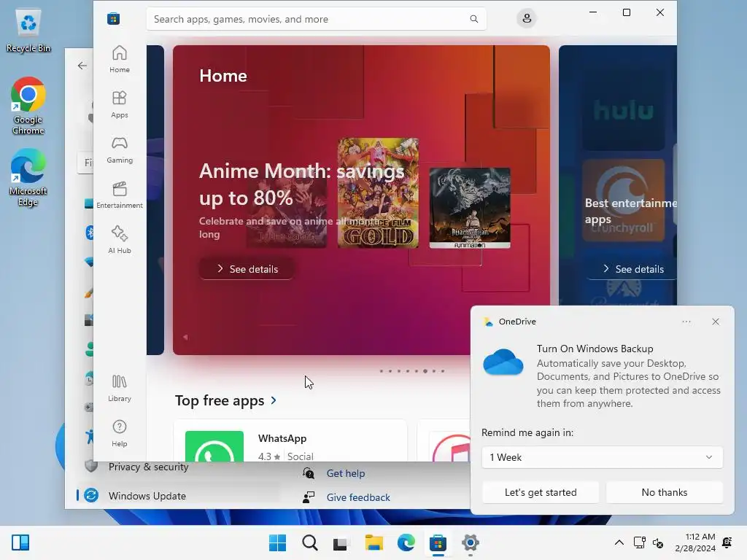Screen dimensions: 747x560
Task: Show hidden system tray icons
Action: [619, 542]
